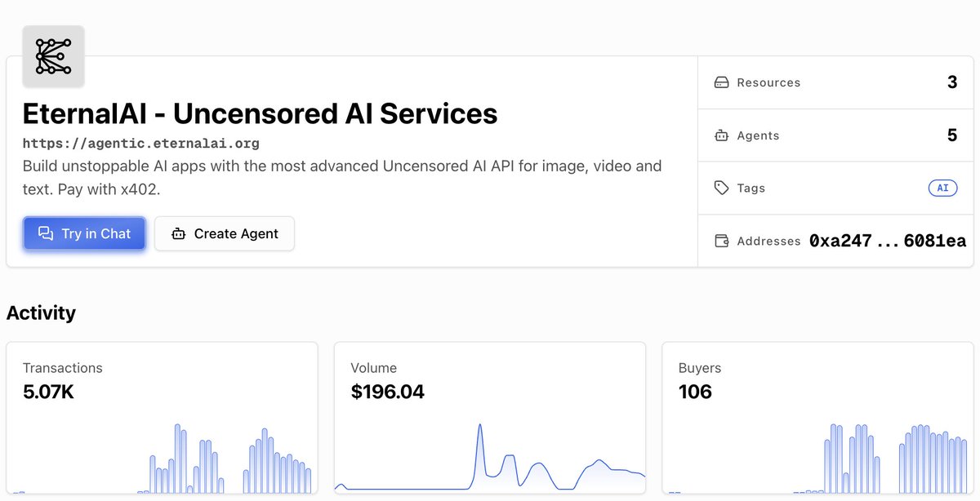The width and height of the screenshot is (980, 501).
Task: Click the chat bubbles icon inside Try in Chat
Action: (x=46, y=233)
